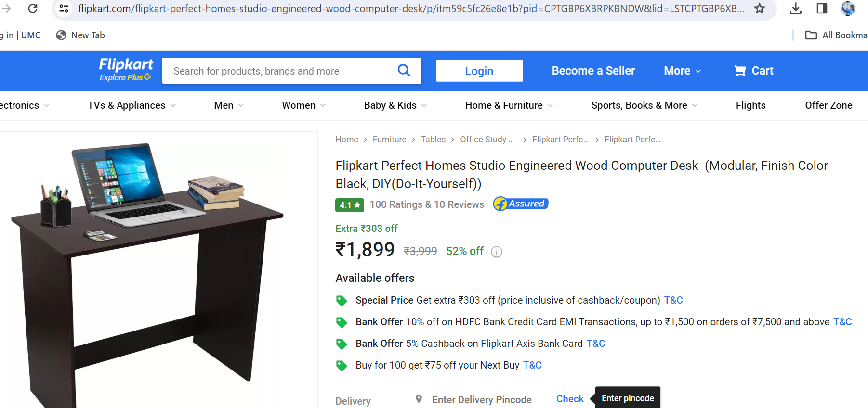This screenshot has height=408, width=868.
Task: Reload the page
Action: [x=33, y=8]
